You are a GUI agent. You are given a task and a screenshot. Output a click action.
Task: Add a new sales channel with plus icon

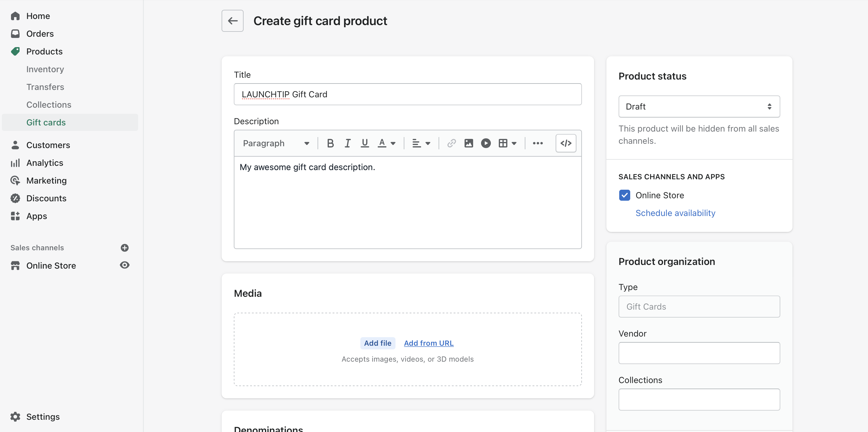pyautogui.click(x=125, y=248)
